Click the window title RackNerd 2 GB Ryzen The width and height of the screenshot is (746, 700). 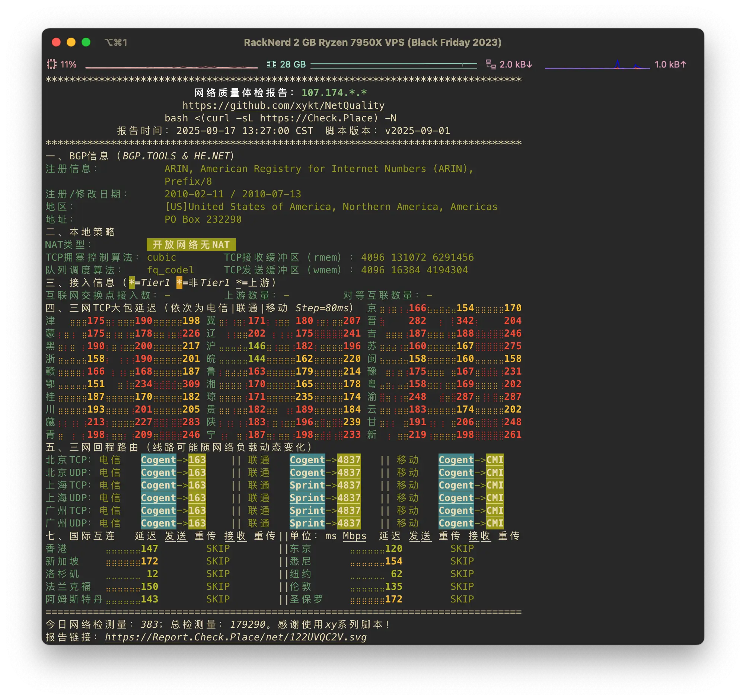point(373,42)
